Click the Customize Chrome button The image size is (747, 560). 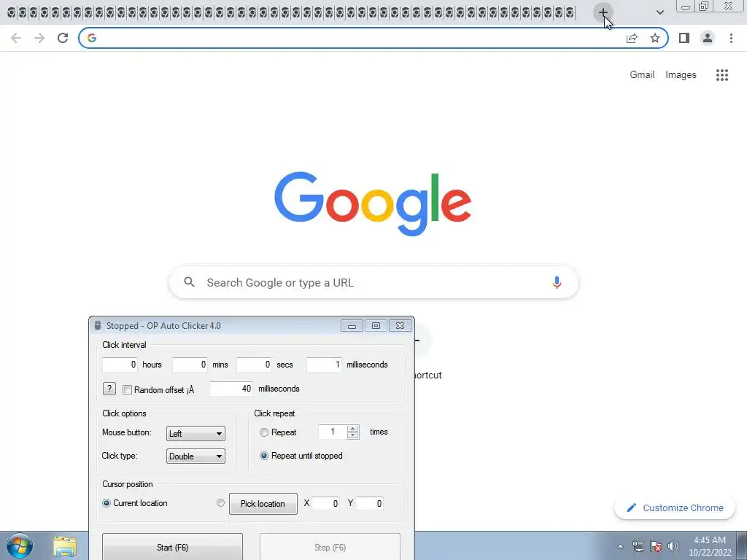tap(675, 507)
